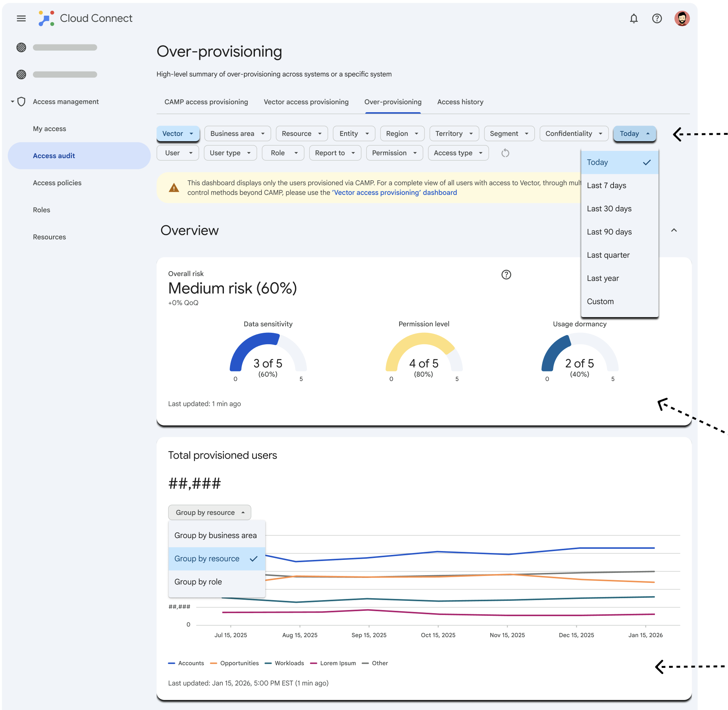Select Last quarter option

(620, 255)
